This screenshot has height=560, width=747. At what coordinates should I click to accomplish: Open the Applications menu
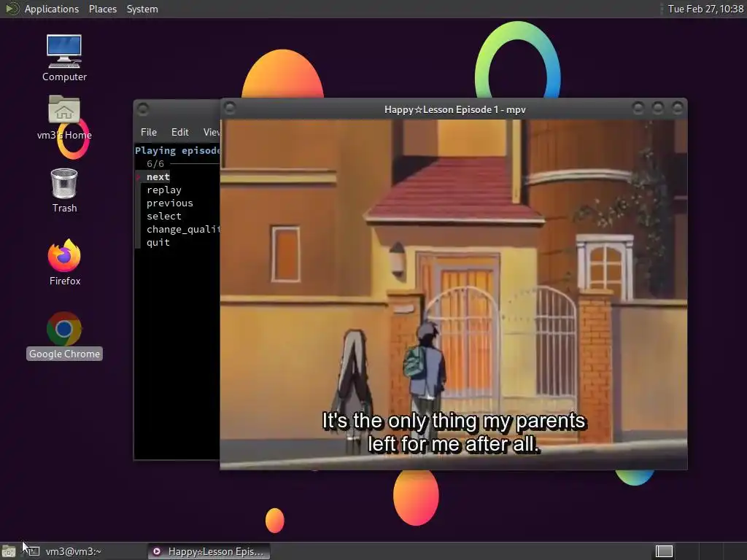click(52, 9)
